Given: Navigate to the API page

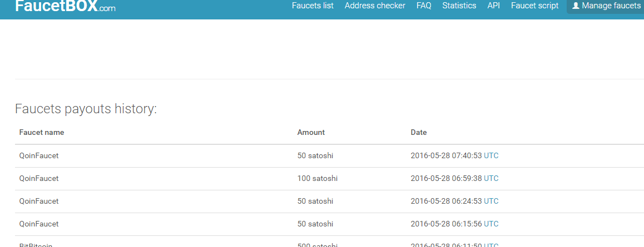Looking at the screenshot, I should tap(493, 6).
